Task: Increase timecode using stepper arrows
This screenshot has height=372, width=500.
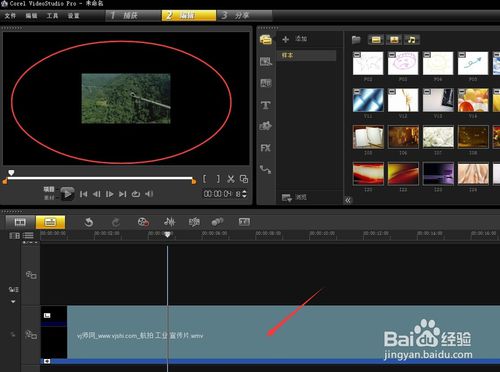Action: point(244,192)
